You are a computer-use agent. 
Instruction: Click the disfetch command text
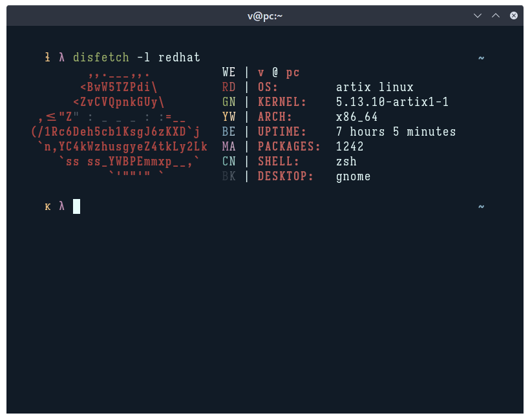pyautogui.click(x=101, y=58)
